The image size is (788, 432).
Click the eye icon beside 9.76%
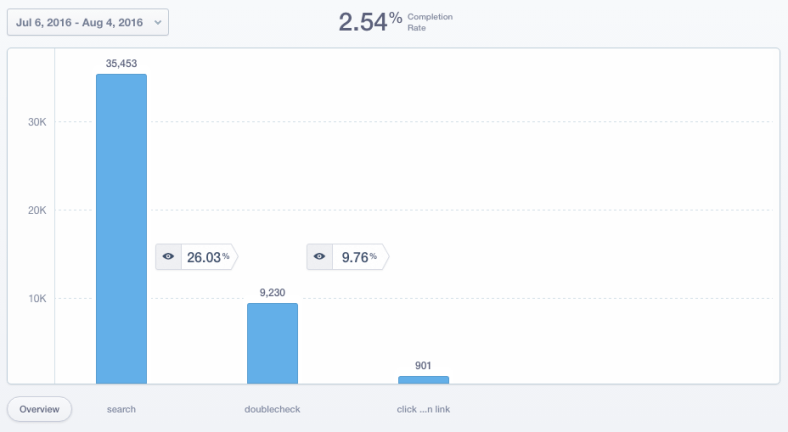(x=319, y=257)
